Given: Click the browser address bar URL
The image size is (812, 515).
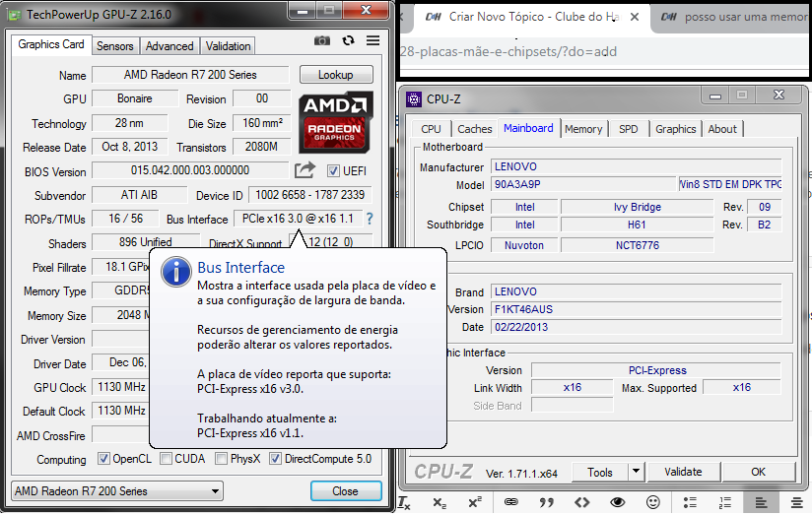Looking at the screenshot, I should tap(508, 52).
